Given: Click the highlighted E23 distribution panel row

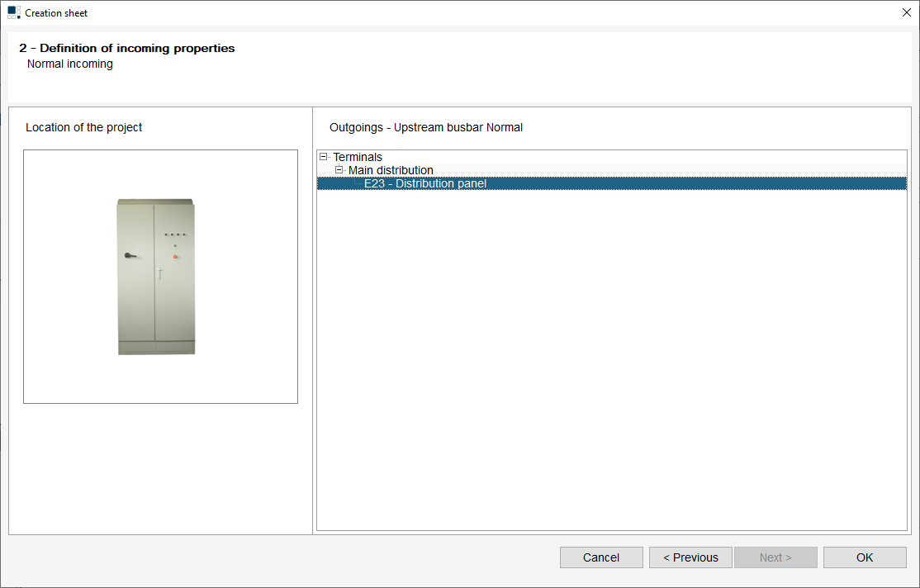Looking at the screenshot, I should point(425,183).
